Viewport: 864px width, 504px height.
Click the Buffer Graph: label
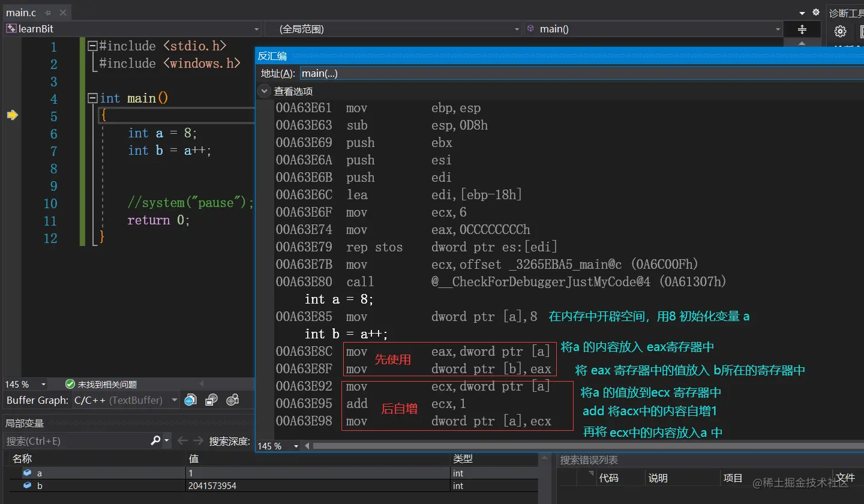tap(37, 400)
